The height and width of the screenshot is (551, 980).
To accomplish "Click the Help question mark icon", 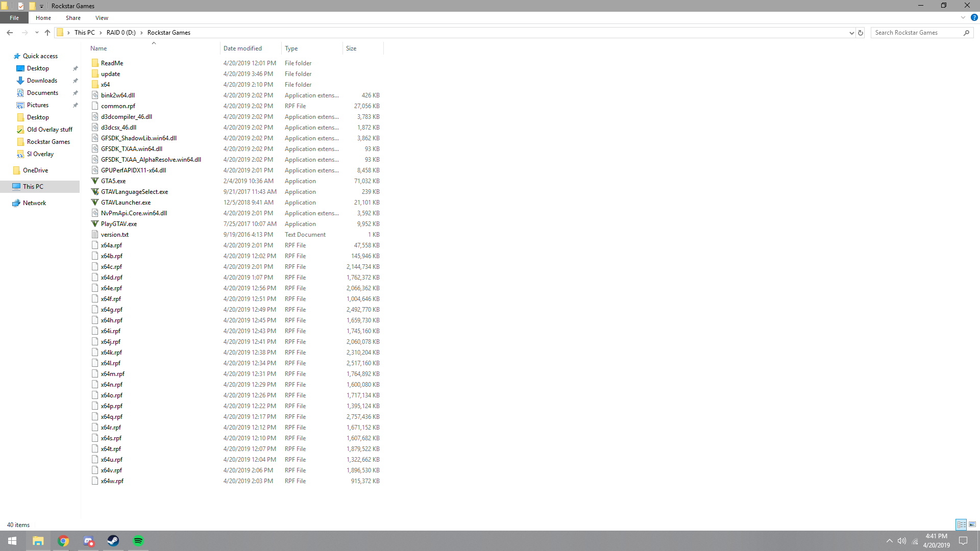I will [x=974, y=18].
